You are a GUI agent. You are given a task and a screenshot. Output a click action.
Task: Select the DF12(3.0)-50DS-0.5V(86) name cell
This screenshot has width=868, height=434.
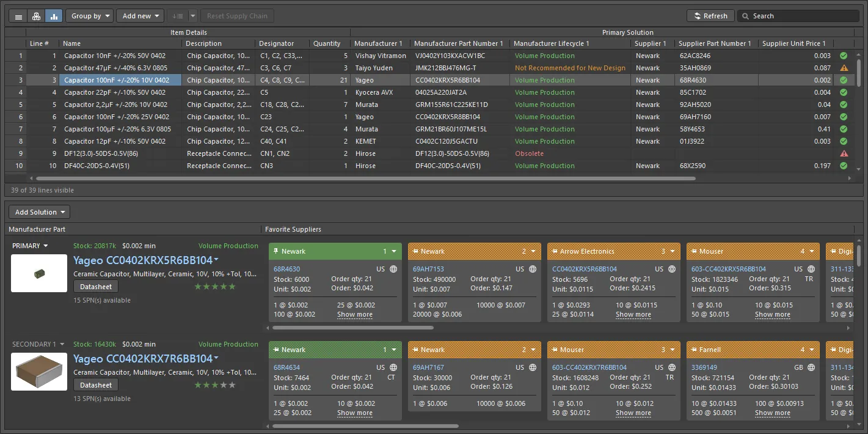point(121,153)
